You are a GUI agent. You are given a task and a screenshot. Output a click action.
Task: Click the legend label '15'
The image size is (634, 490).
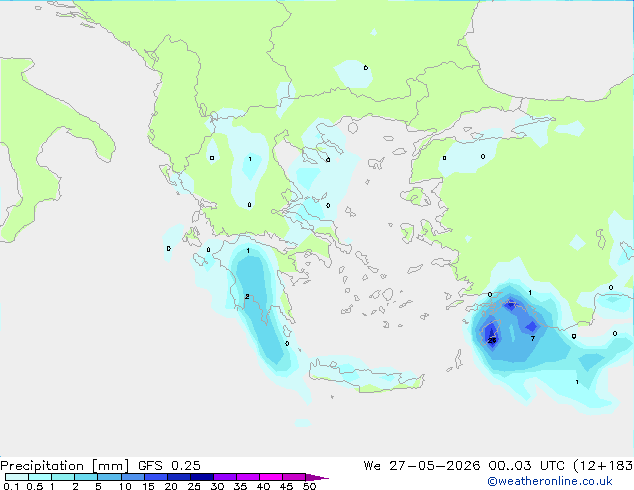[x=148, y=486]
